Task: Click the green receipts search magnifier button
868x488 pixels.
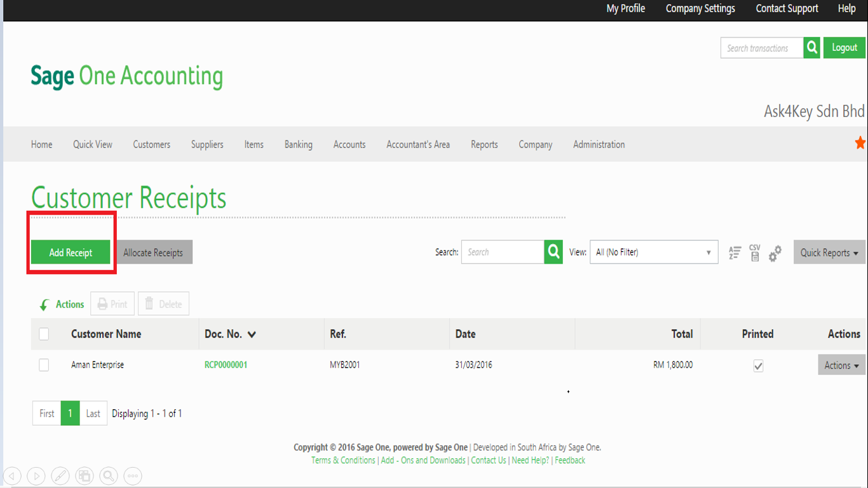Action: 553,252
